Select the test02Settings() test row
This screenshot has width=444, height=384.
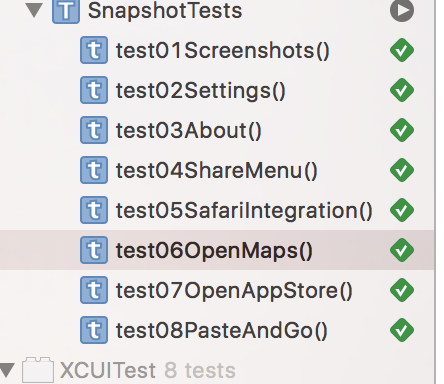[217, 90]
